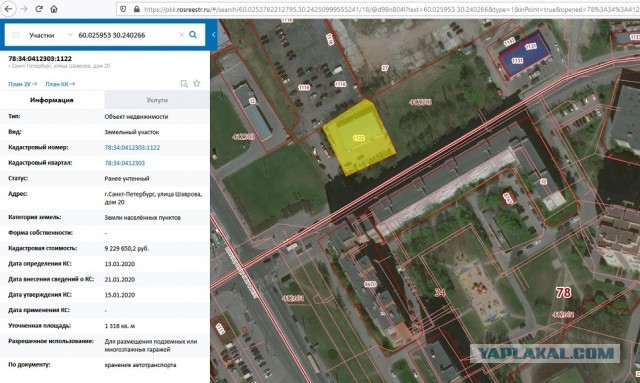Image resolution: width=640 pixels, height=383 pixels.
Task: Select date 21.01.2020
Action: (120, 279)
